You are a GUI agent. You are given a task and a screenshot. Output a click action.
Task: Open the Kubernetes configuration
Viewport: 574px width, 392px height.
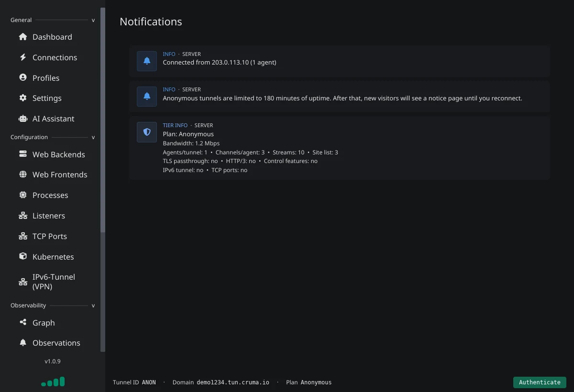[x=52, y=257]
